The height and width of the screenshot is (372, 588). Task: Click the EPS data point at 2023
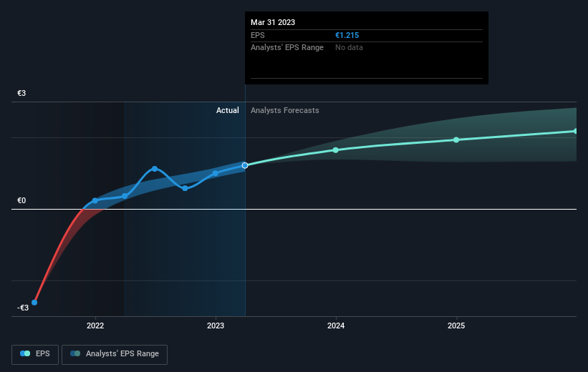[x=216, y=173]
